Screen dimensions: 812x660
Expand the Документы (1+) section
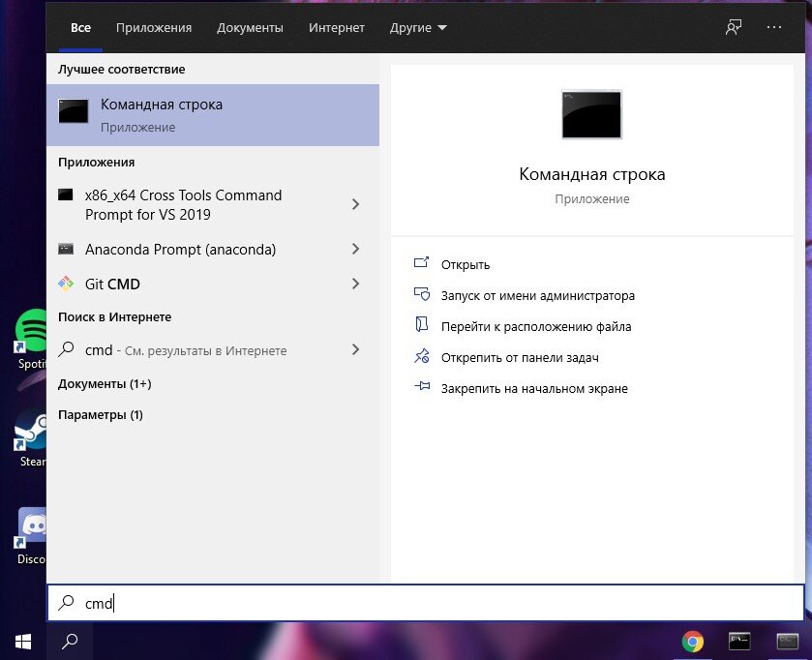point(105,384)
